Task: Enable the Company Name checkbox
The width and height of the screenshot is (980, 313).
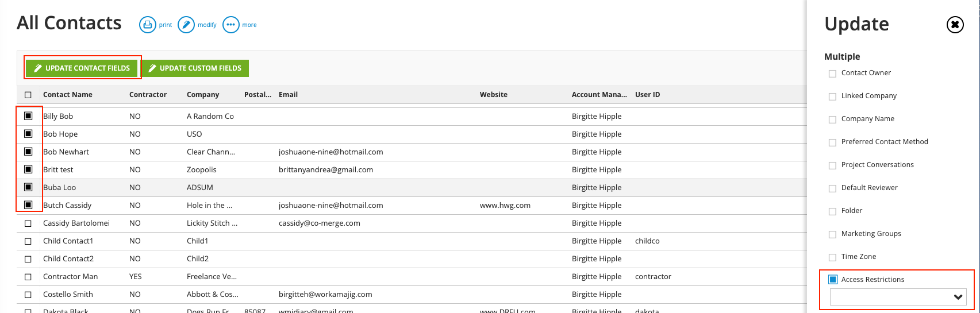Action: (832, 119)
